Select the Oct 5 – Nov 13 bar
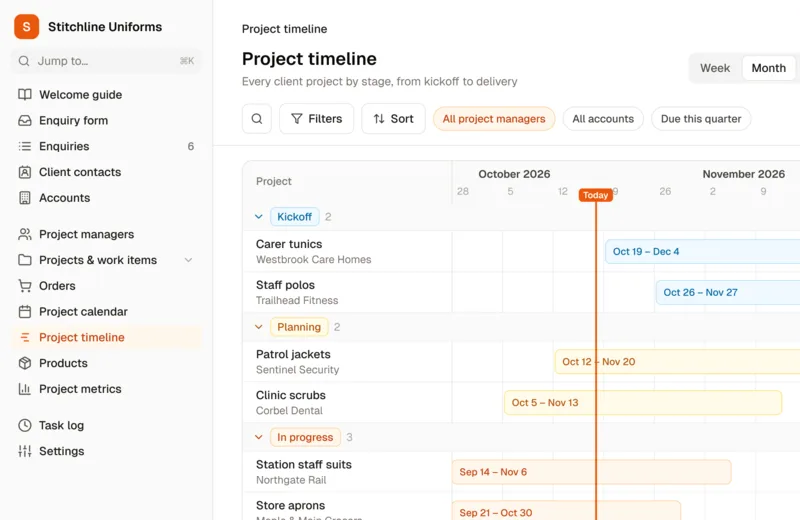This screenshot has height=520, width=800. point(643,403)
